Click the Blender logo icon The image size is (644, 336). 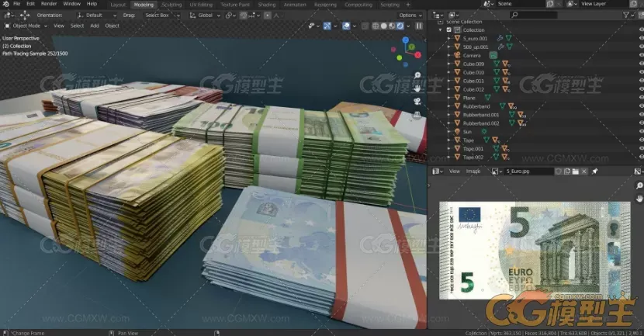point(5,4)
